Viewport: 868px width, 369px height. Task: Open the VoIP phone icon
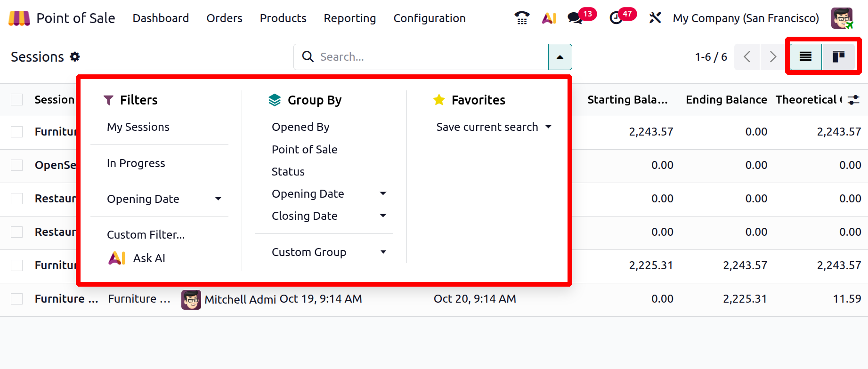(522, 18)
